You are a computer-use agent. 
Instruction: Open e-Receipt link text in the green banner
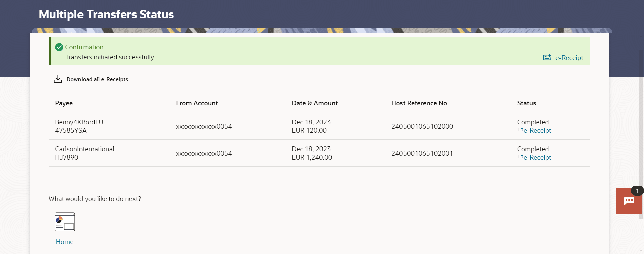569,58
